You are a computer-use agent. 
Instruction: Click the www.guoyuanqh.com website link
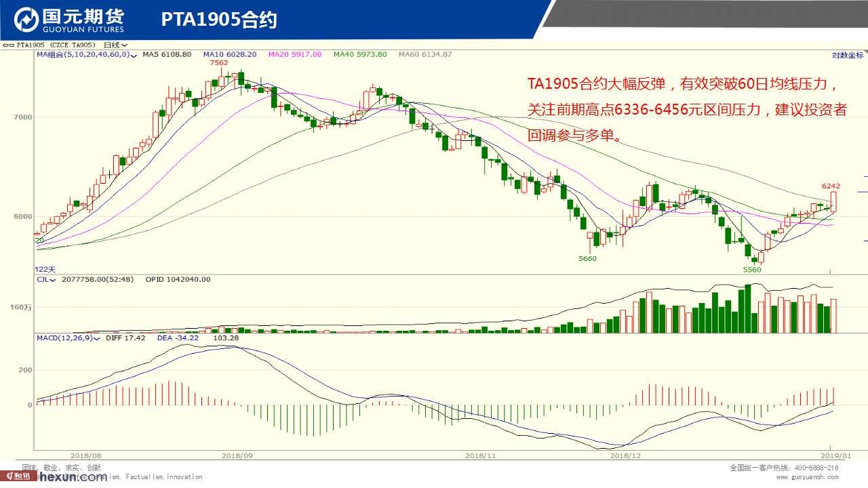(x=807, y=477)
